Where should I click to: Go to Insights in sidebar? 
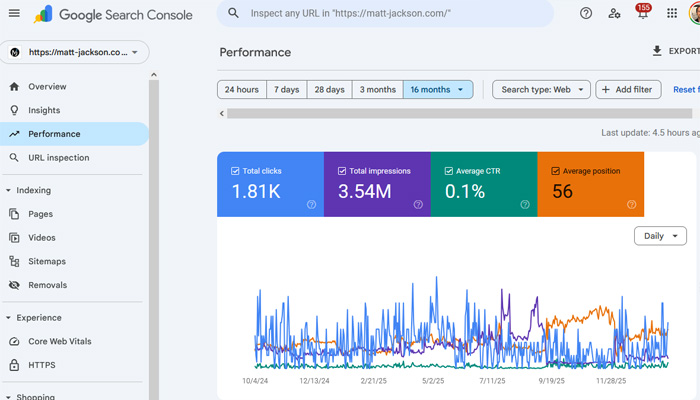[x=74, y=110]
